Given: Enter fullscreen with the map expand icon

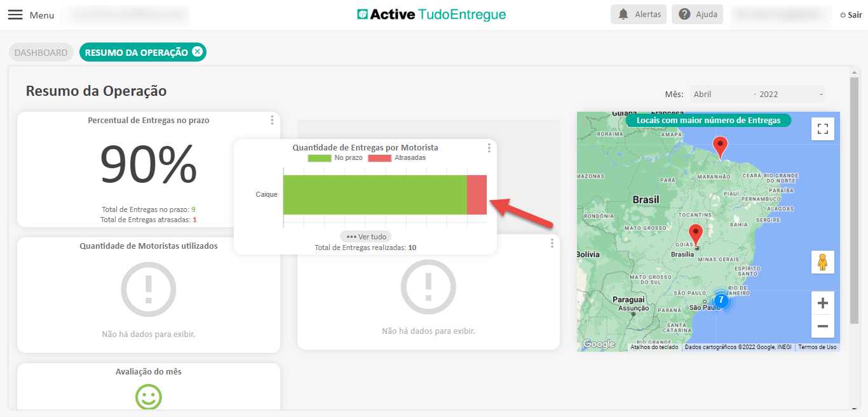Looking at the screenshot, I should 822,128.
